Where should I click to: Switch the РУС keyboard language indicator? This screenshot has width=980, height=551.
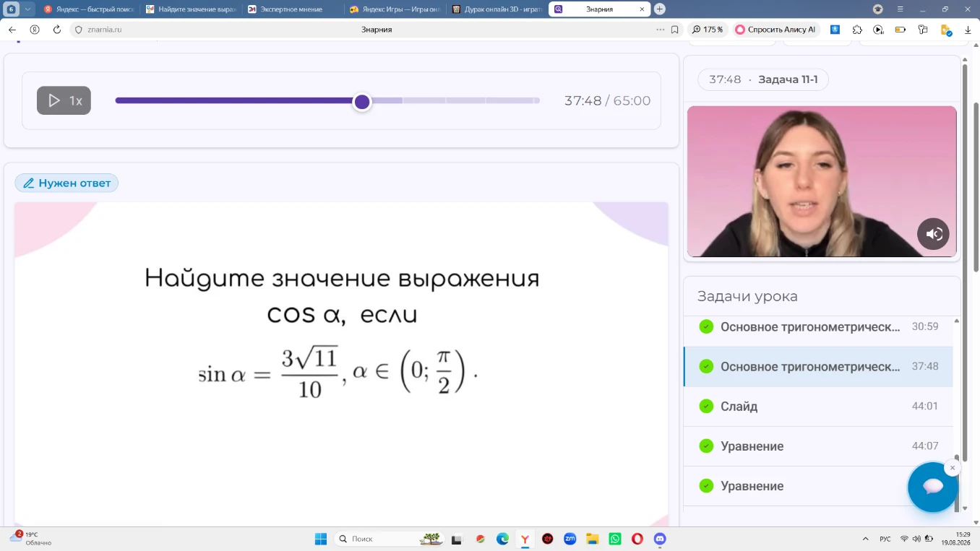click(x=885, y=539)
